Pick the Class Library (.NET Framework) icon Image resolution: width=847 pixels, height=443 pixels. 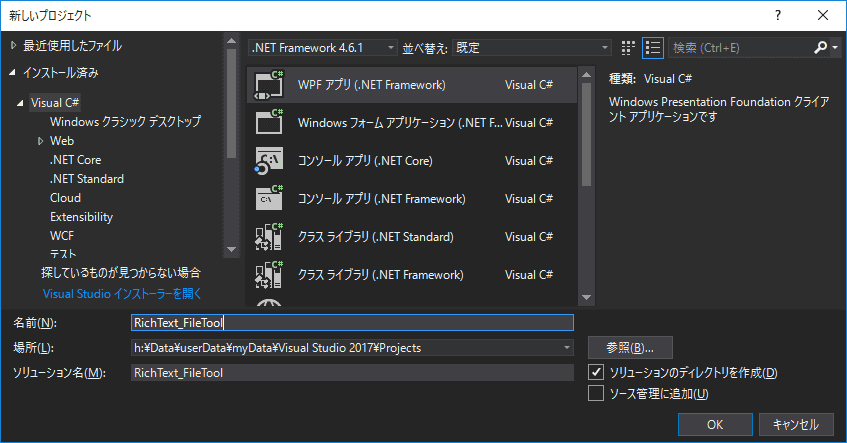tap(269, 274)
